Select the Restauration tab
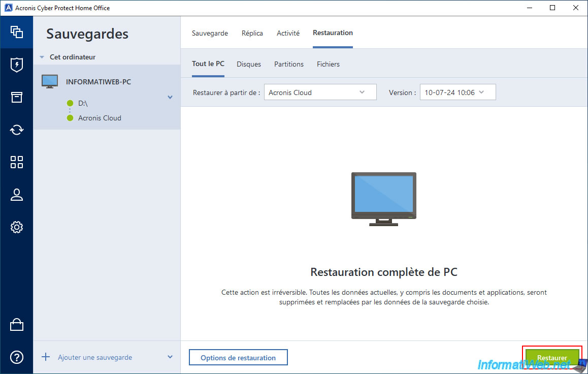 (x=333, y=33)
